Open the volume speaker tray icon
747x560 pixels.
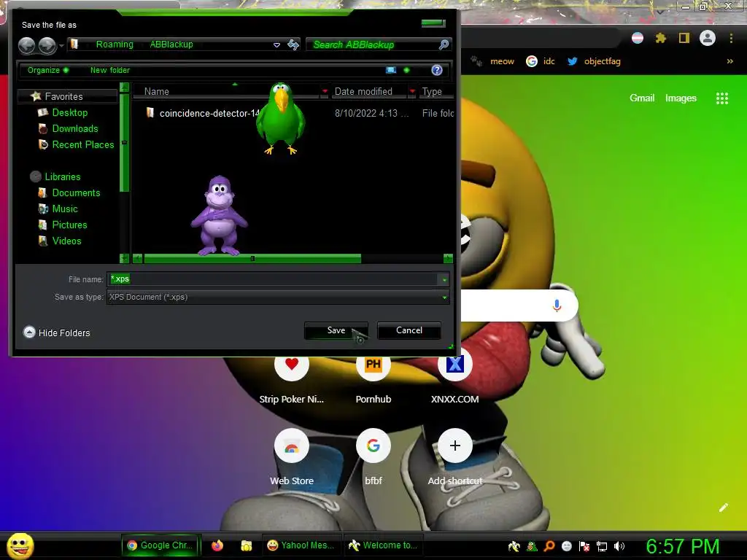[x=619, y=546]
